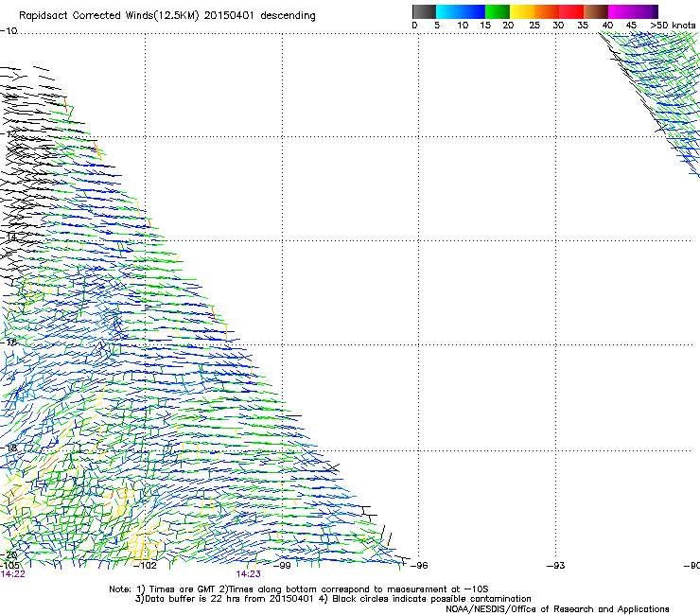Viewport: 700px width, 615px height.
Task: Click the green 15-20 knots legend swatch
Action: pyautogui.click(x=498, y=11)
